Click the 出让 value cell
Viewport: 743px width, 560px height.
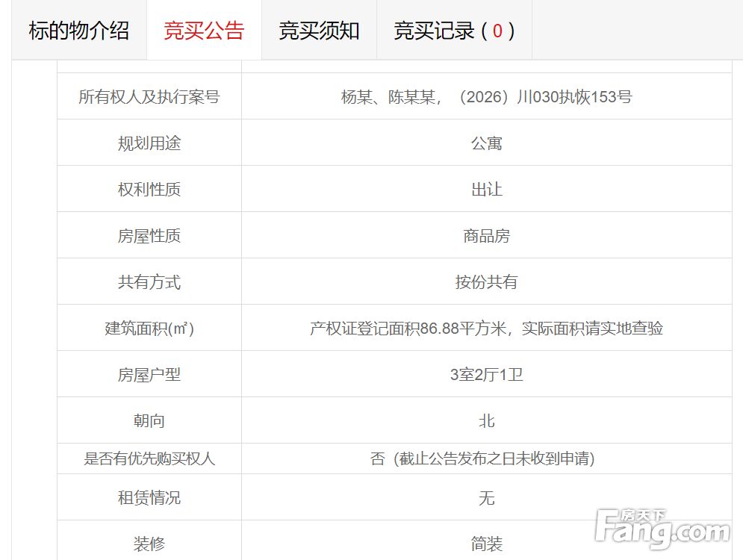(487, 190)
